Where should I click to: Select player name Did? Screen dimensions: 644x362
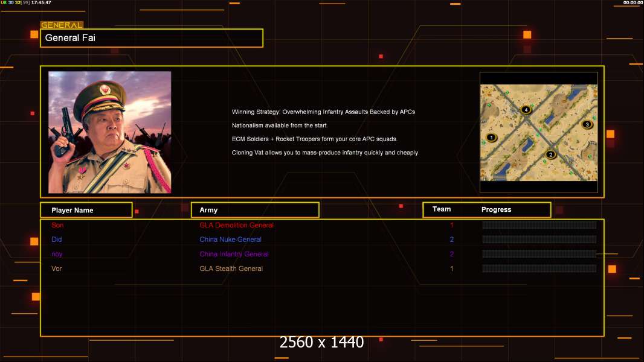57,240
